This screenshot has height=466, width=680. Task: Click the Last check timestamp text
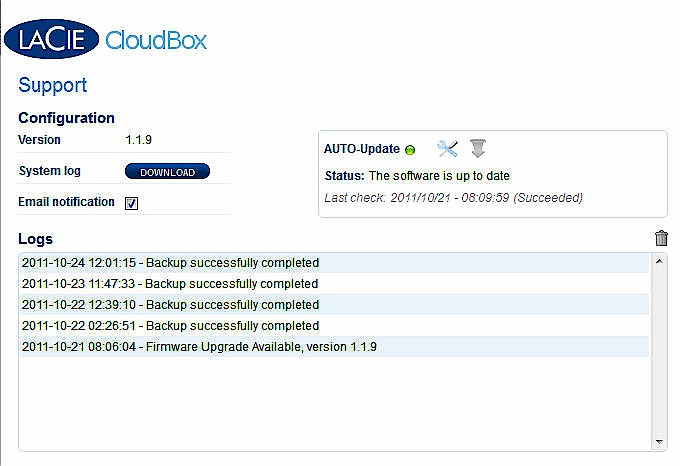pyautogui.click(x=454, y=198)
